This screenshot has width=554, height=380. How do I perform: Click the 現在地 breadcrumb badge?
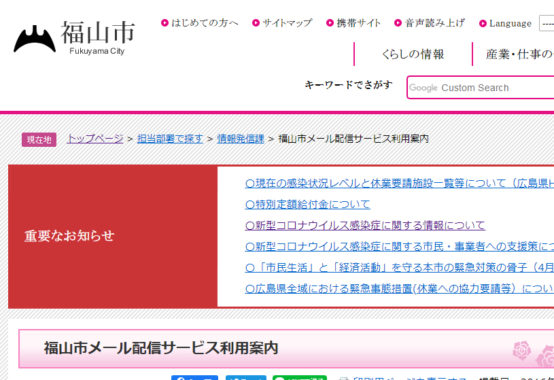pos(39,139)
